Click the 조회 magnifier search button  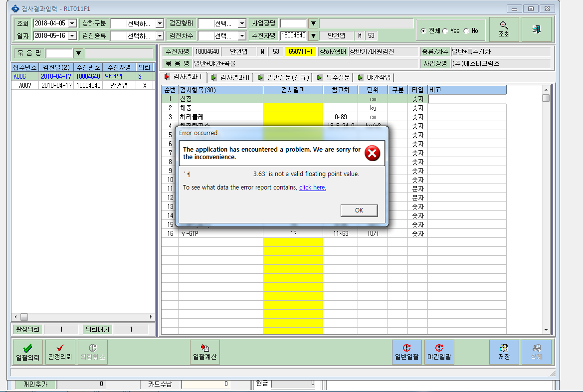(x=504, y=29)
